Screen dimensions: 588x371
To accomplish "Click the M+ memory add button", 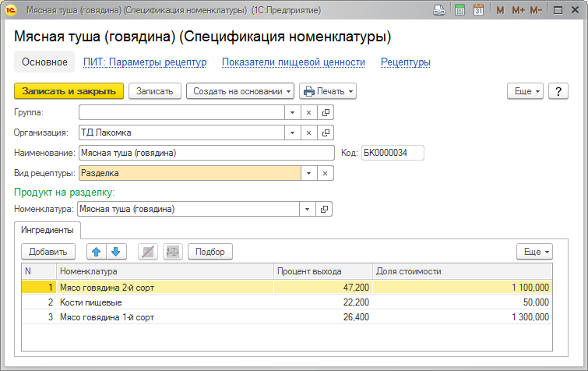I will click(x=518, y=11).
